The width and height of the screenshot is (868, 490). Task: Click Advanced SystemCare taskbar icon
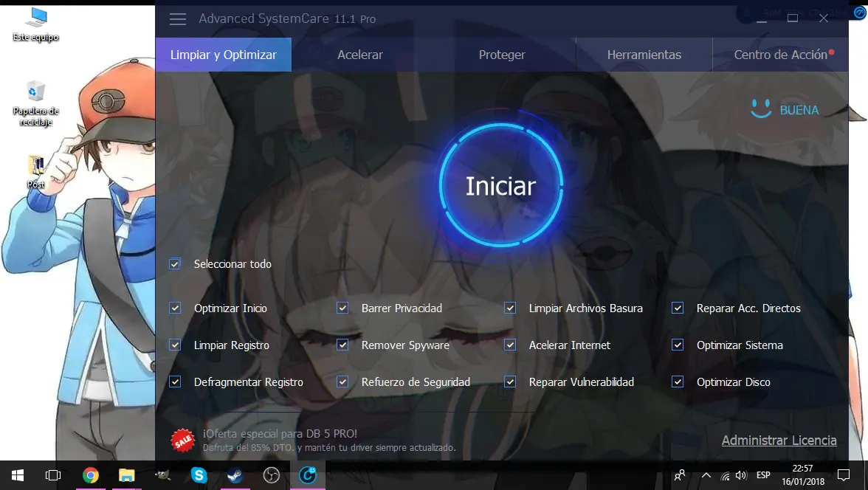point(308,475)
